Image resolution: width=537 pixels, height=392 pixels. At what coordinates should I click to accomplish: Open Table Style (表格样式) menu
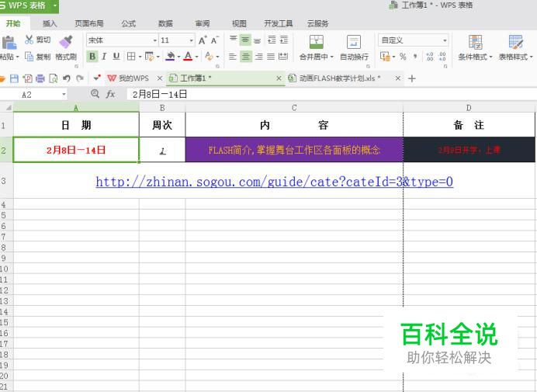515,48
